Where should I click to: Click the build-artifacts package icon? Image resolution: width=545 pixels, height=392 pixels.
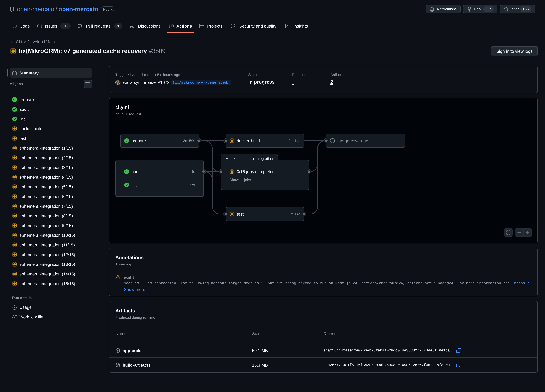118,365
